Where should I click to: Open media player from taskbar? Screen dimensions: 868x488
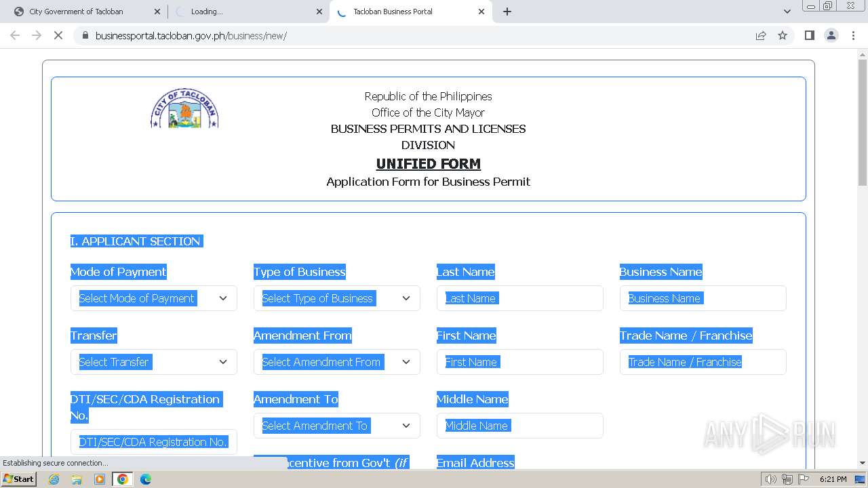100,479
